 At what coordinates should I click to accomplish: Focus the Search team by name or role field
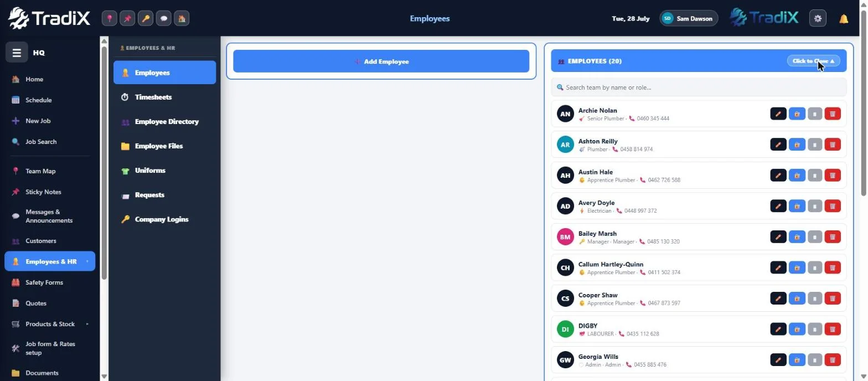pos(699,87)
